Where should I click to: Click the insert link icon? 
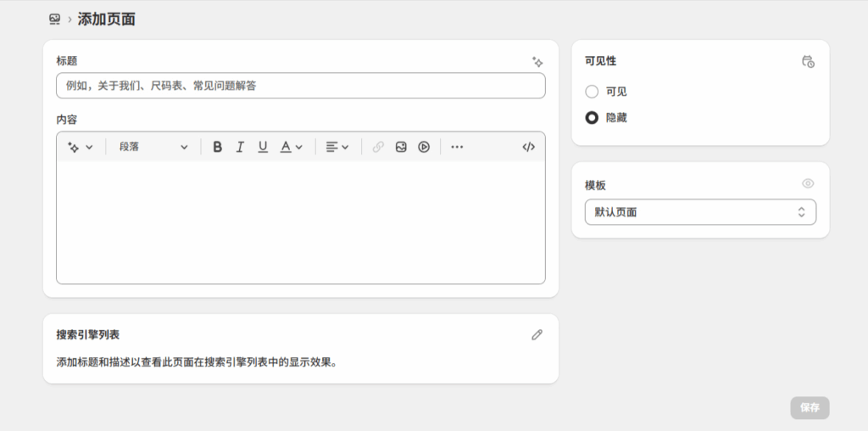378,147
